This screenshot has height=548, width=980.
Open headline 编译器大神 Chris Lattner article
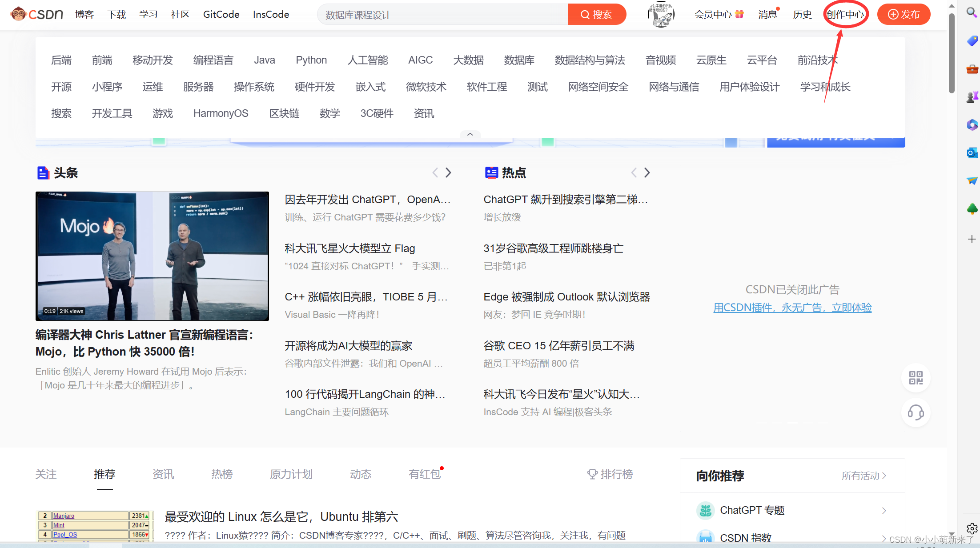tap(145, 343)
